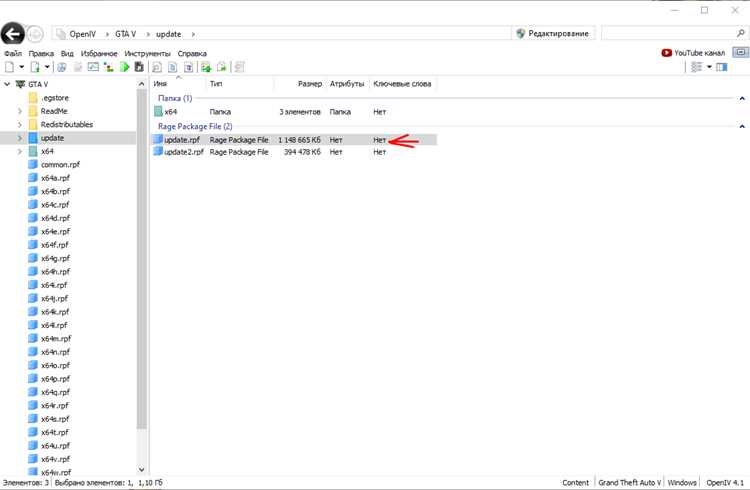The height and width of the screenshot is (490, 750).
Task: Click the import file icon with green arrow
Action: pos(35,67)
